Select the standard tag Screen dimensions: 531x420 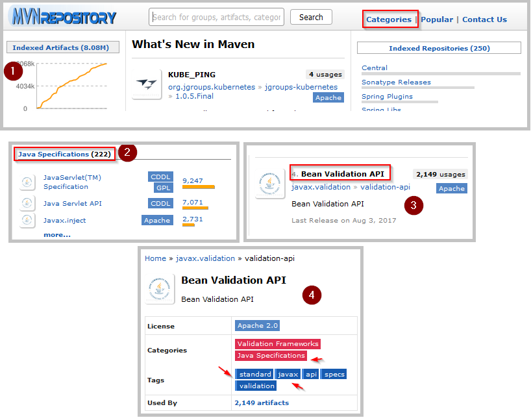coord(254,375)
